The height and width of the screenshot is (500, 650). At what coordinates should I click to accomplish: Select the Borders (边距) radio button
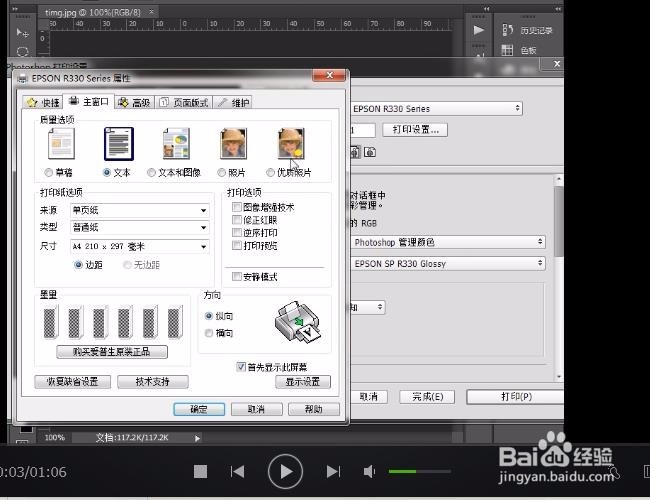pos(78,265)
